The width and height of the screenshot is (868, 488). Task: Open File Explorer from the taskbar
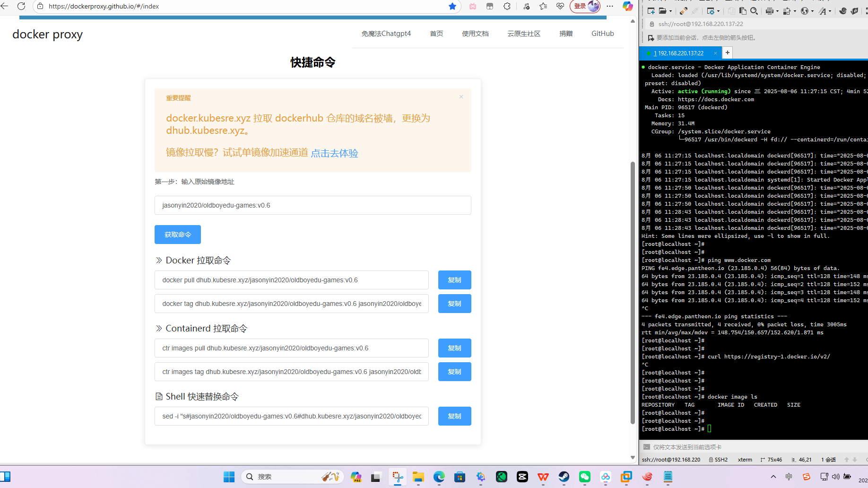(x=418, y=477)
